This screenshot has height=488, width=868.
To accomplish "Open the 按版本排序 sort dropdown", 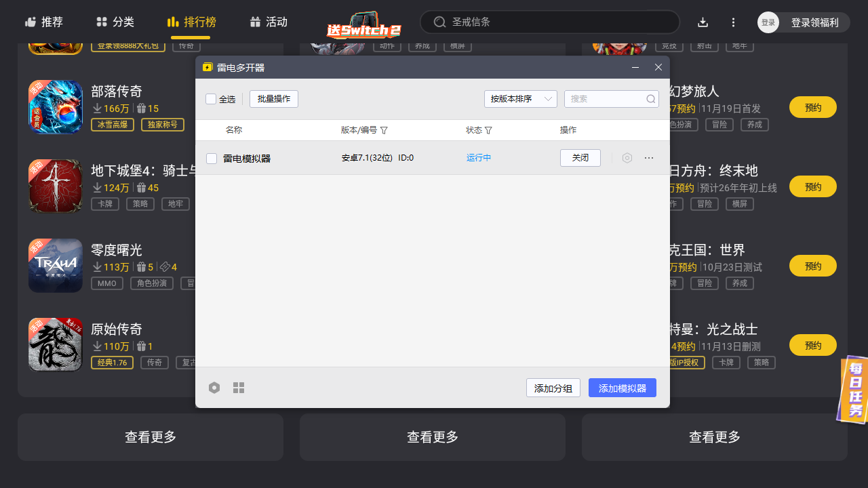I will point(521,98).
